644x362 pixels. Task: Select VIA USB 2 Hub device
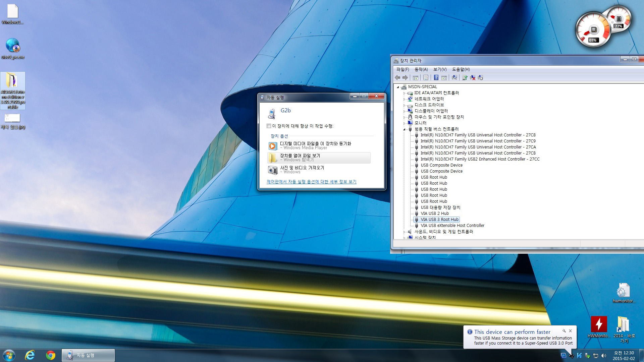(435, 214)
